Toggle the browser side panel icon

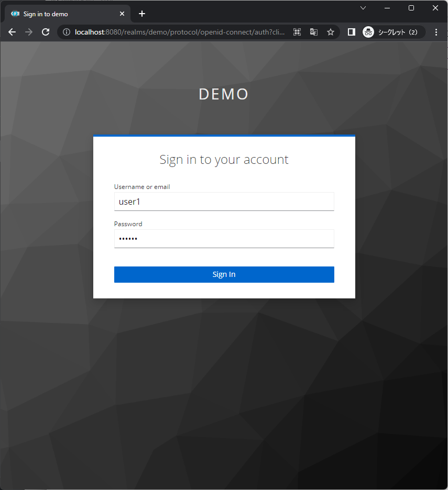352,32
